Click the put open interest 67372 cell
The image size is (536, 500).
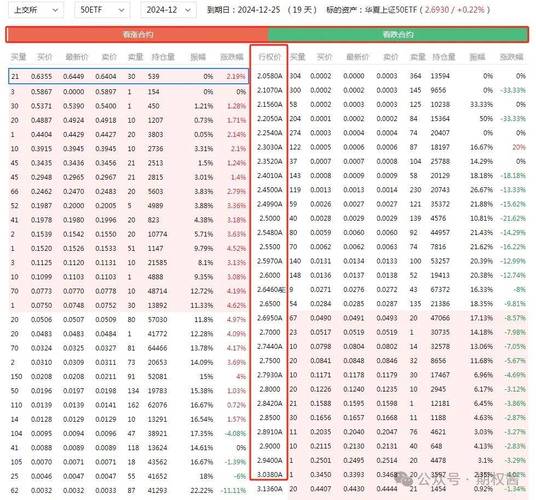tap(440, 289)
